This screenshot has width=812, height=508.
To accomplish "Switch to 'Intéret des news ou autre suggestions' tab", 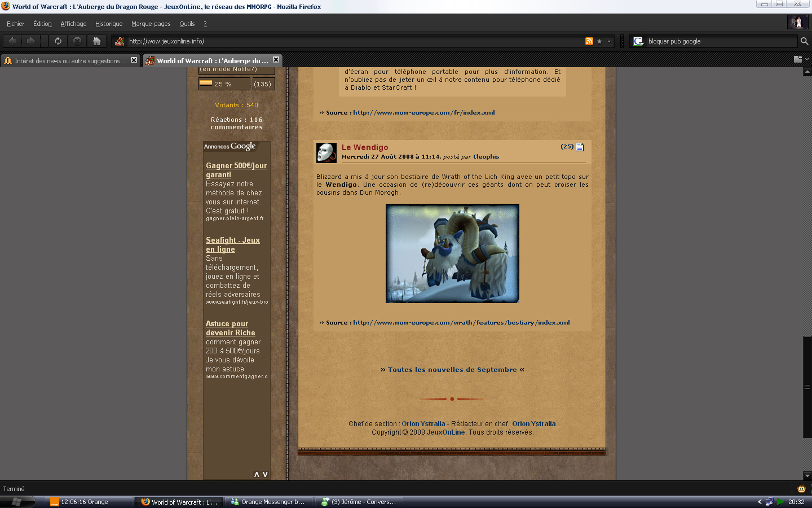I will point(70,60).
